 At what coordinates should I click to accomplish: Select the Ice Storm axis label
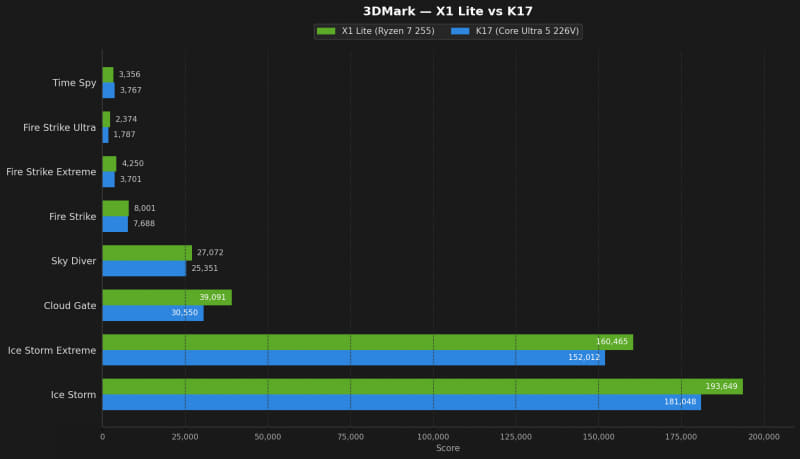tap(73, 395)
